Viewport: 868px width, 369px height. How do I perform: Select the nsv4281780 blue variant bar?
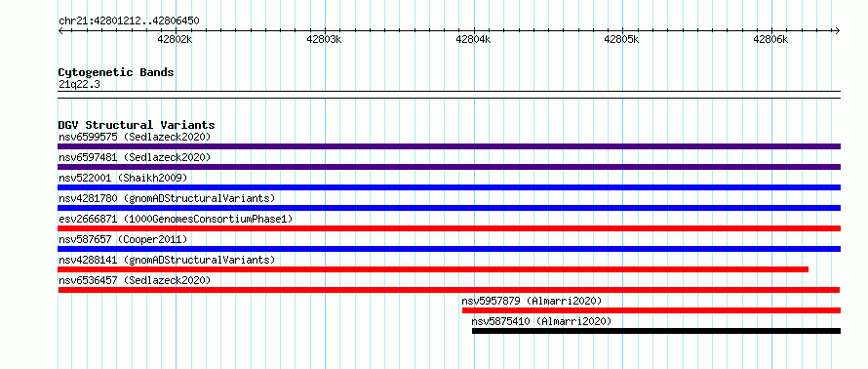pyautogui.click(x=449, y=208)
